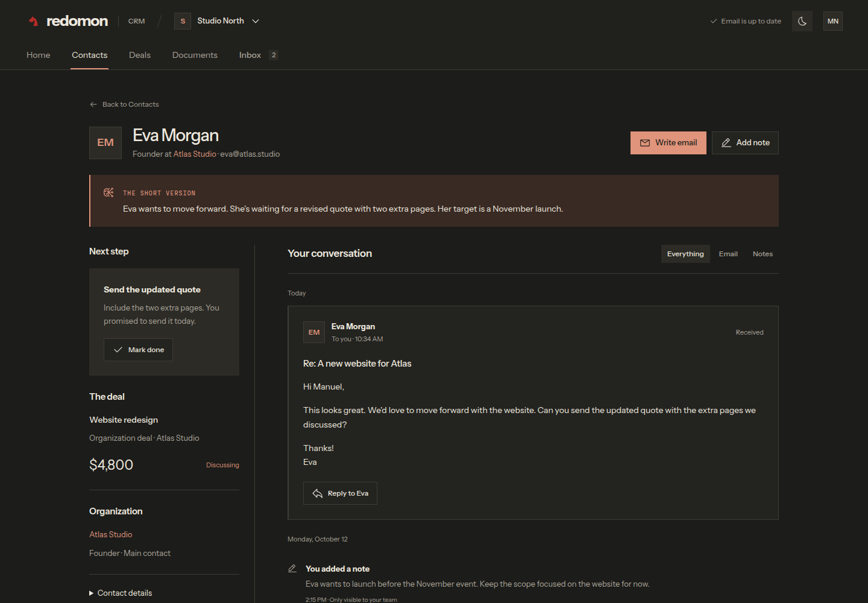Screen dimensions: 868x603
Task: Click the email subject Re: A new website for Atlas
Action: click(357, 364)
